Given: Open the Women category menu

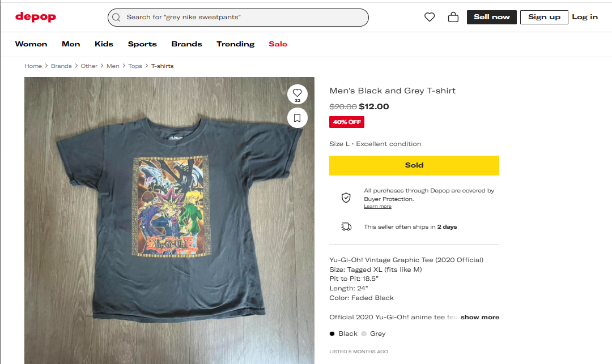Looking at the screenshot, I should [31, 44].
